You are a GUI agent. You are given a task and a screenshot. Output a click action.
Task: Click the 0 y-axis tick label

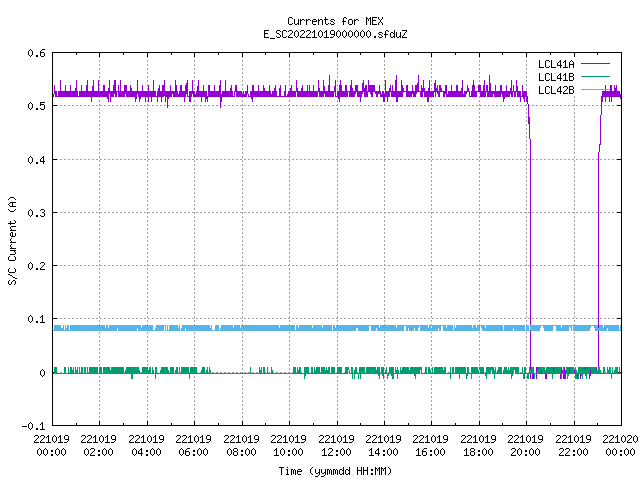click(42, 373)
